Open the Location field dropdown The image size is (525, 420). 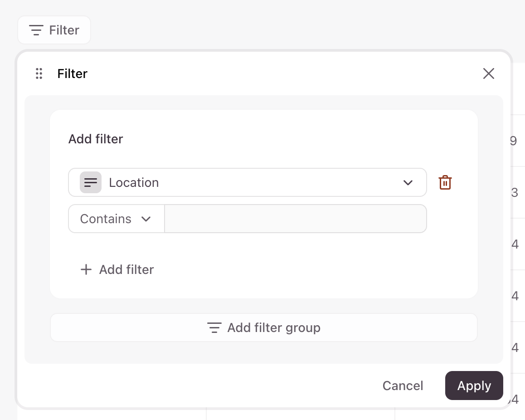[x=247, y=182]
